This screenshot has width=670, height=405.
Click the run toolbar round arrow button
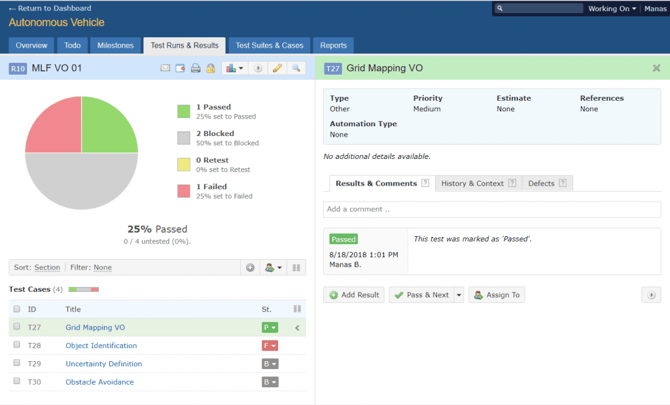click(258, 68)
